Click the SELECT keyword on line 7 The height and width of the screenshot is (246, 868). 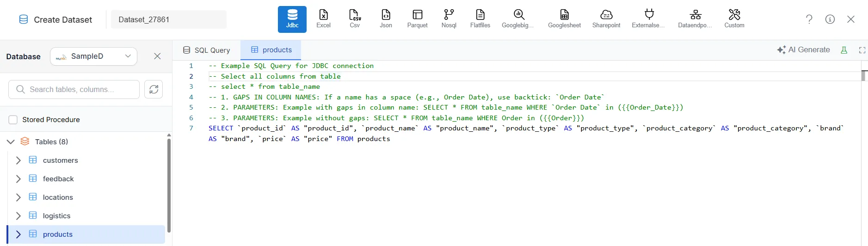click(221, 128)
